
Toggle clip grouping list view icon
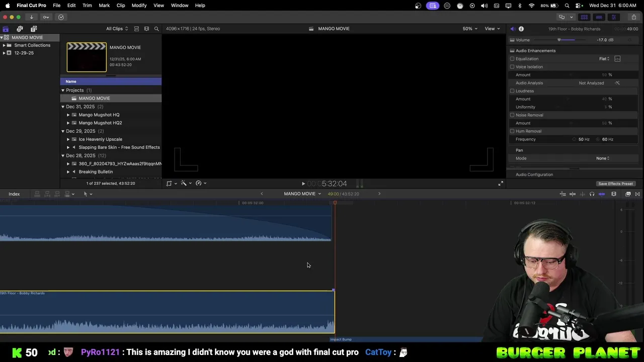(136, 29)
